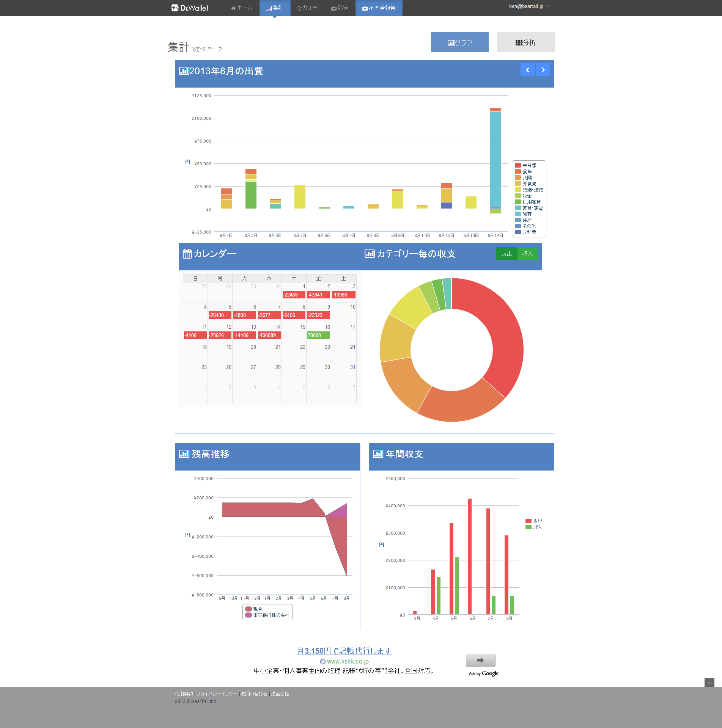Click the scroll-to-top arrow icon
The height and width of the screenshot is (728, 722).
[x=709, y=683]
